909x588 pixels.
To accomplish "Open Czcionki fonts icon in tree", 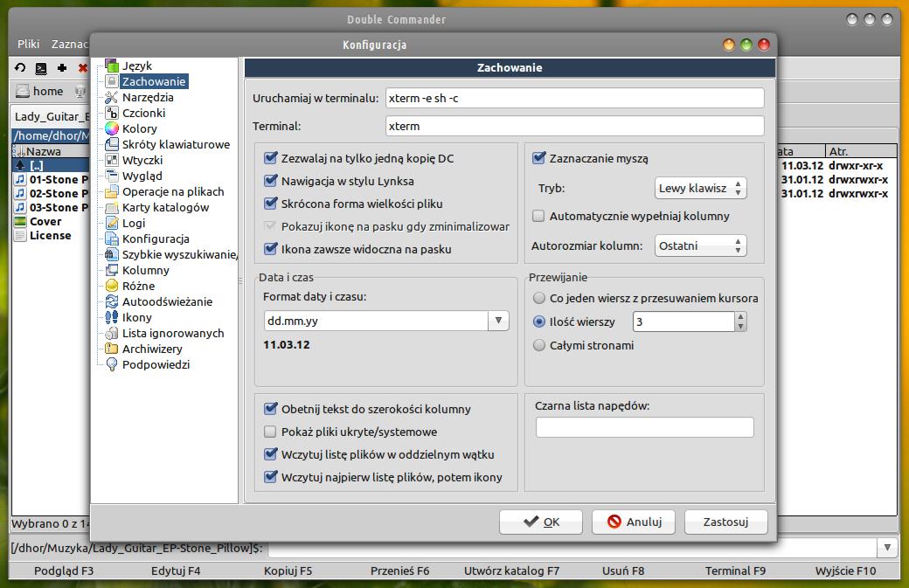I will coord(112,113).
